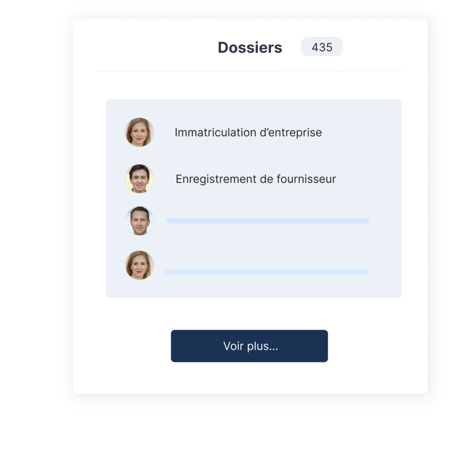Viewport: 476px width, 457px height.
Task: Click the third row man's avatar
Action: tap(139, 221)
